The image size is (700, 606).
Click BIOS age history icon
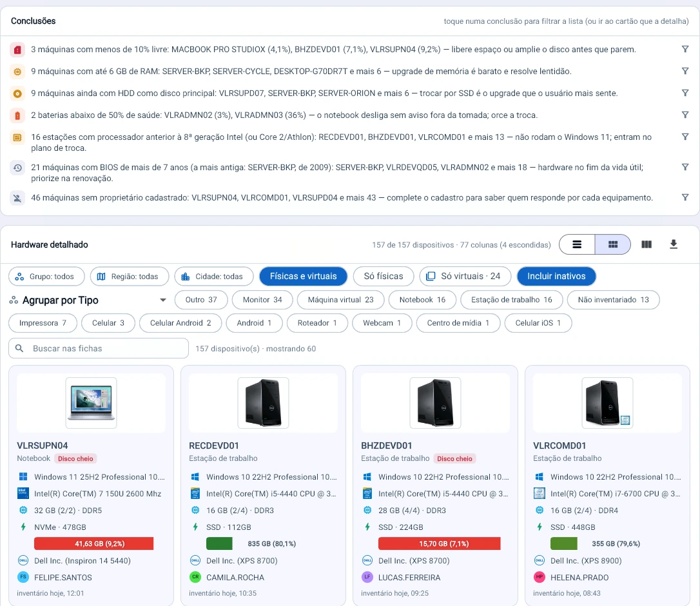pyautogui.click(x=17, y=168)
